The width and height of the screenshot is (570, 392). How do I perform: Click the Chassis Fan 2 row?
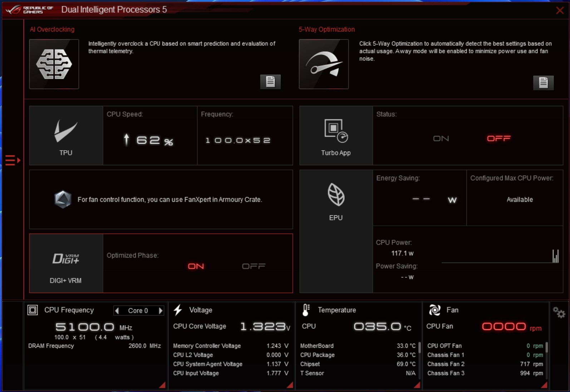click(485, 364)
